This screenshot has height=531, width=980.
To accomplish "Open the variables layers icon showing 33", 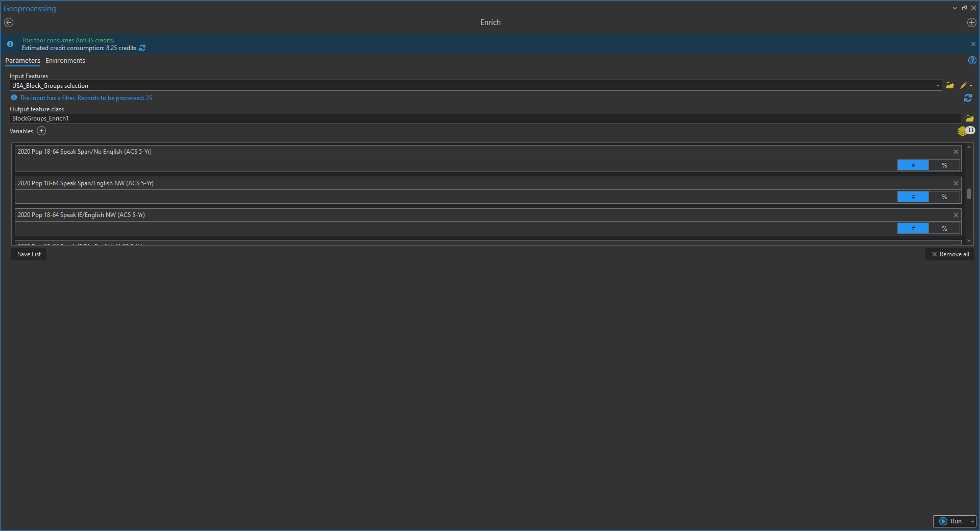I will click(x=966, y=131).
